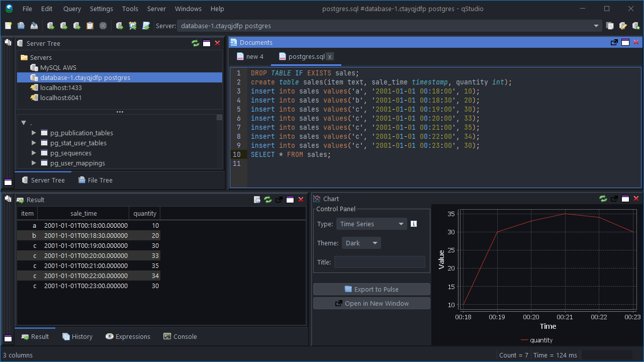Open the chart Theme dropdown
This screenshot has width=644, height=362.
coord(361,243)
